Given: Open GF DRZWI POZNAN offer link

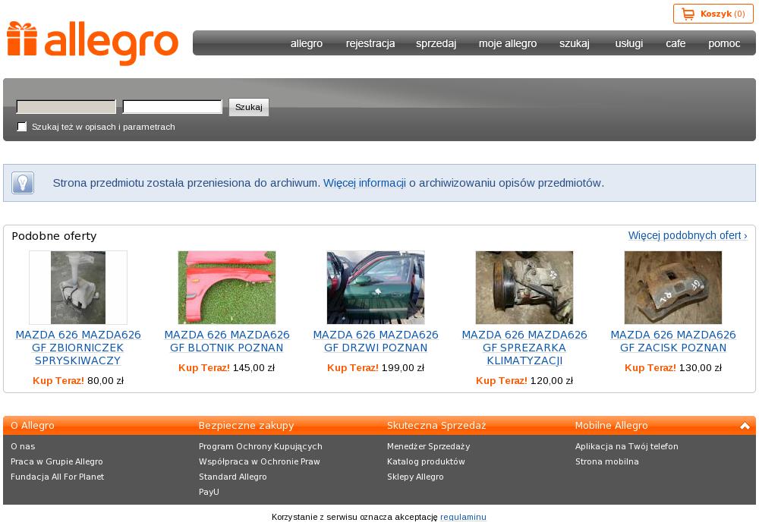Looking at the screenshot, I should [x=376, y=342].
